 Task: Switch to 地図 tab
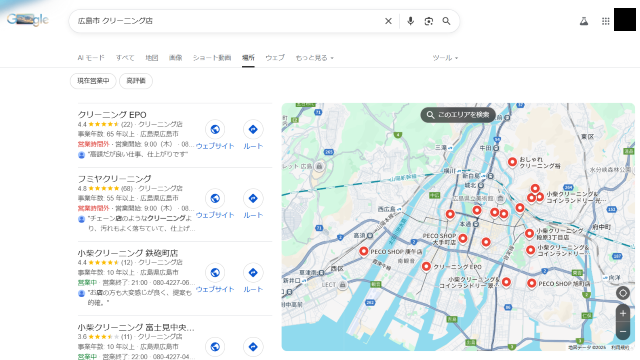point(152,58)
